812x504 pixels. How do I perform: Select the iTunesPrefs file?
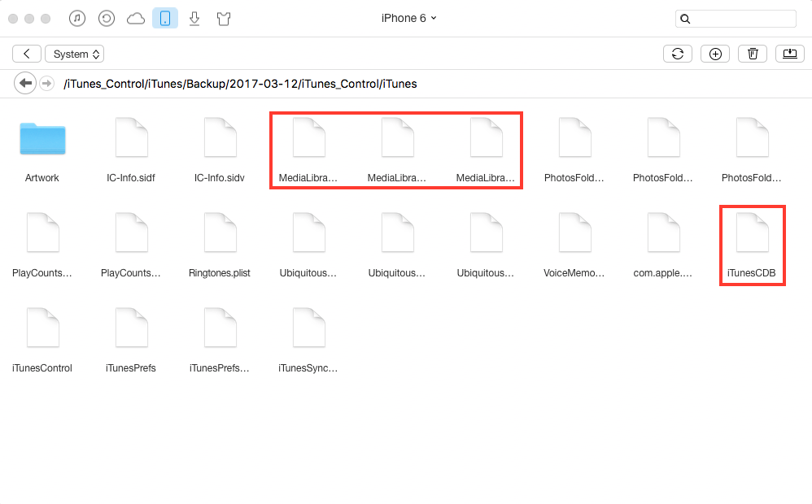[131, 341]
